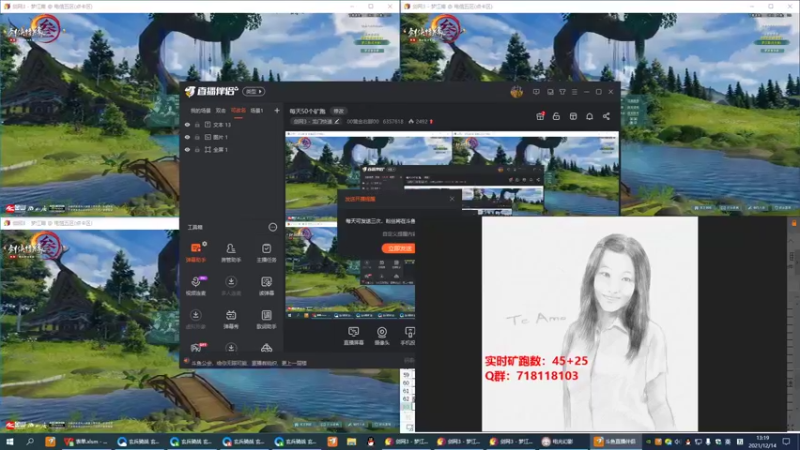Select the red highlighted scene tab
Image resolution: width=800 pixels, height=450 pixels.
(238, 111)
